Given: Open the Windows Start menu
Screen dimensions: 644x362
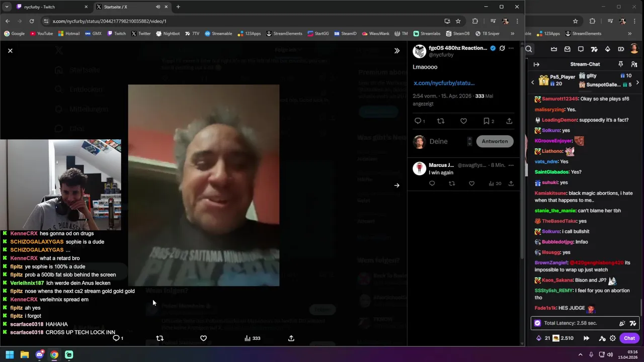Looking at the screenshot, I should click(x=10, y=354).
